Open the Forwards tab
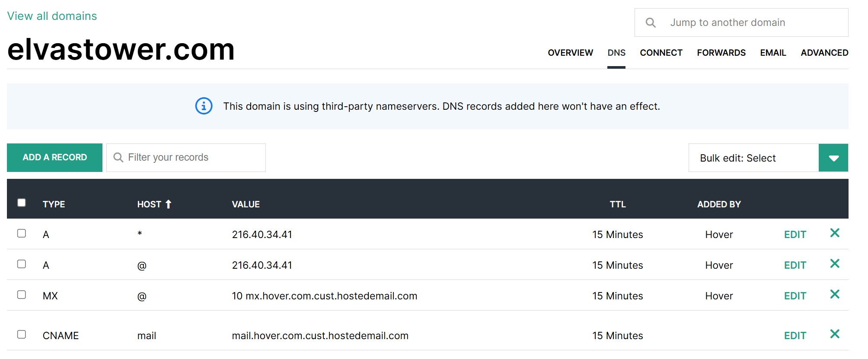This screenshot has height=359, width=868. pos(721,53)
